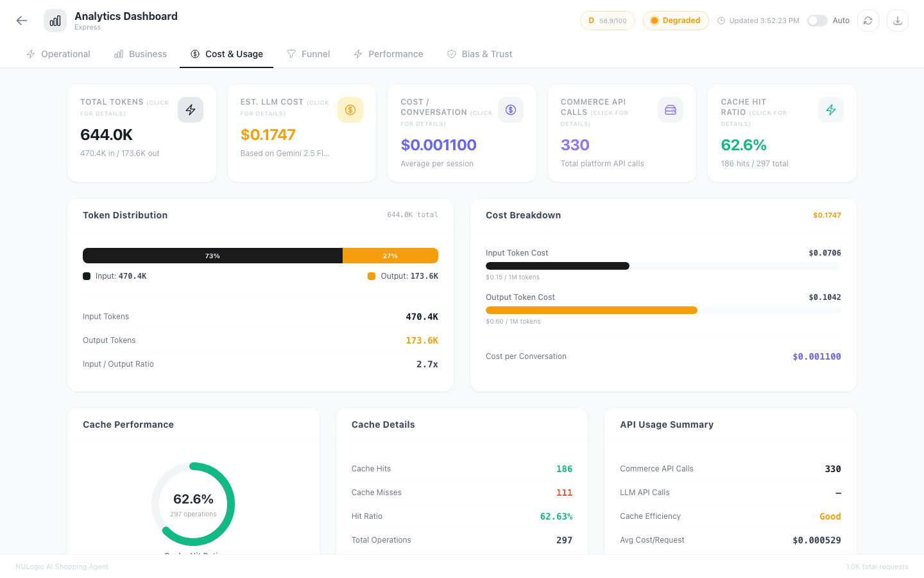924x578 pixels.
Task: Click the dollar icon on Cost / Conversation card
Action: click(511, 110)
